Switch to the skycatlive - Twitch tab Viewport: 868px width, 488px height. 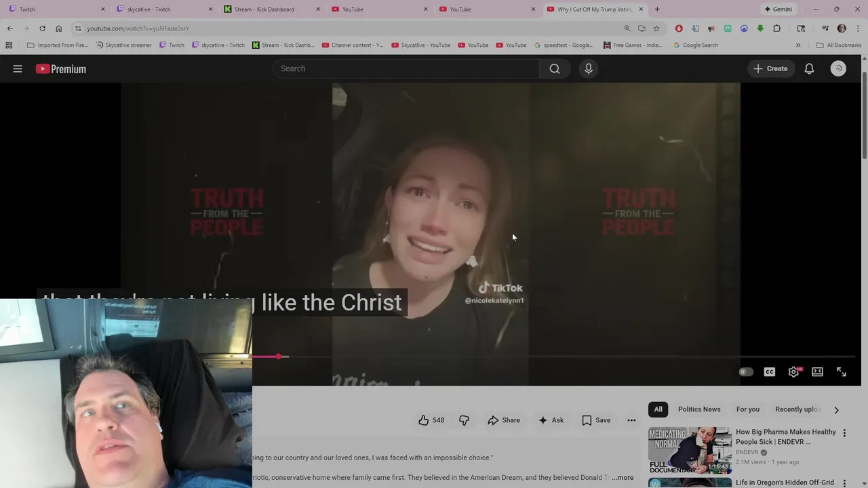coord(163,9)
